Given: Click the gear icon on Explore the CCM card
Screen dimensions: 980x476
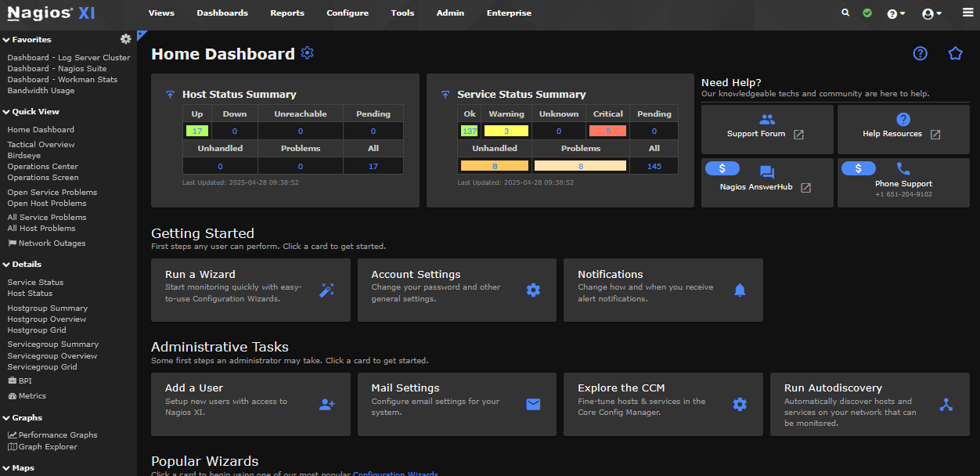Looking at the screenshot, I should click(x=740, y=404).
